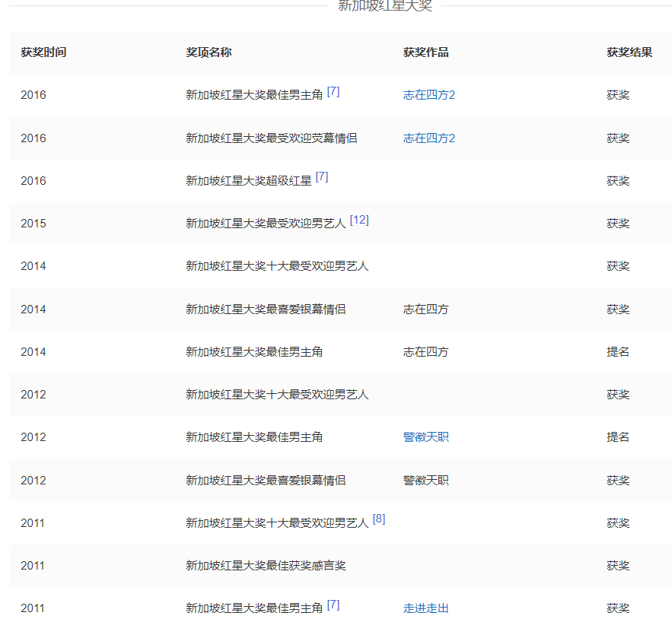Open 志在四方2 link in 最受欢迎荧幕情侣 row
The image size is (672, 619).
tap(429, 138)
